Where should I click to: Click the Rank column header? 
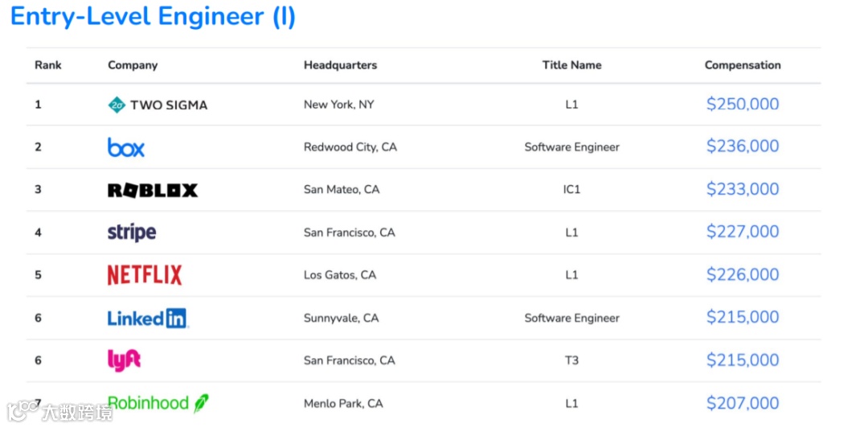pos(48,65)
